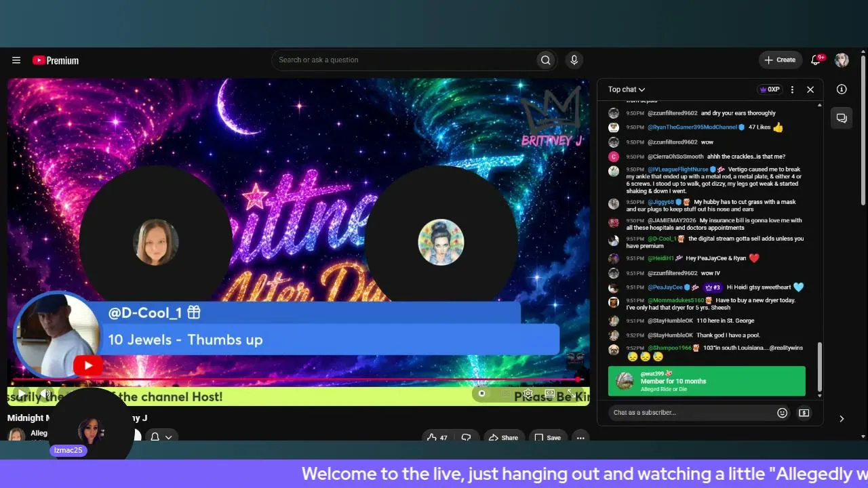
Task: Expand the chevron arrow below the chat panel
Action: tap(842, 419)
